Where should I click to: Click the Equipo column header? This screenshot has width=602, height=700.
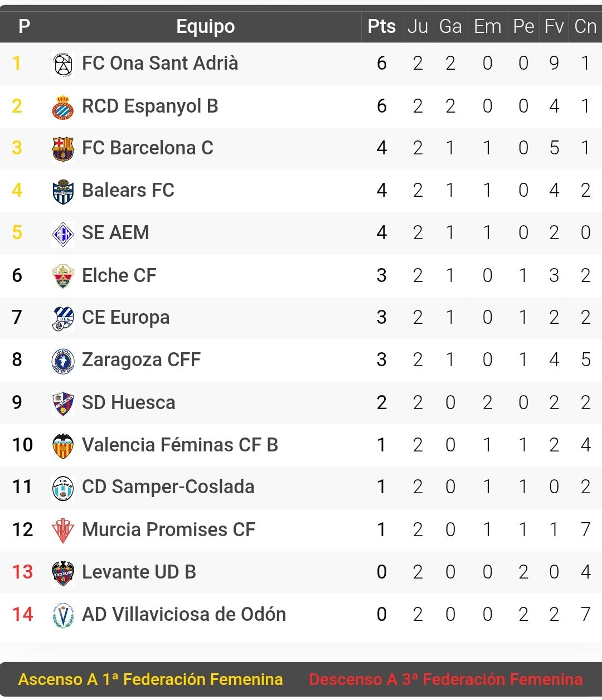(205, 26)
